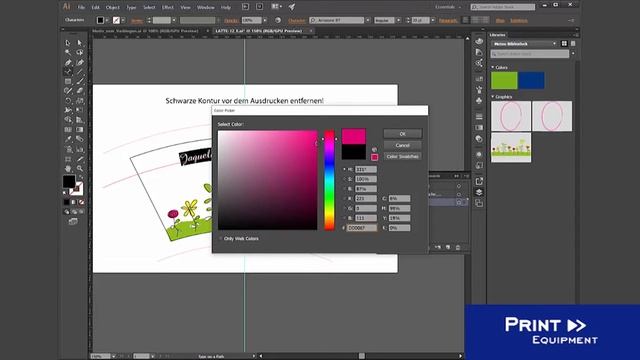Click the Paragraph link in control bar
This screenshot has height=360, width=640.
[448, 20]
